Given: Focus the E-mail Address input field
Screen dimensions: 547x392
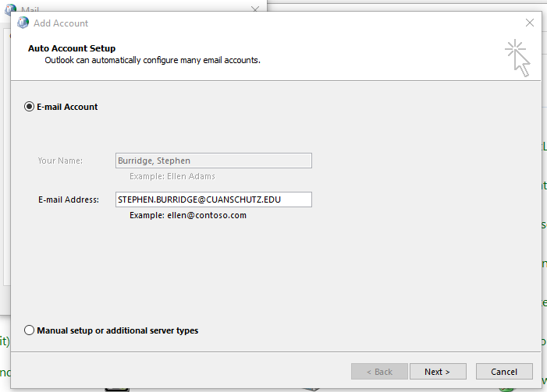Looking at the screenshot, I should tap(213, 200).
